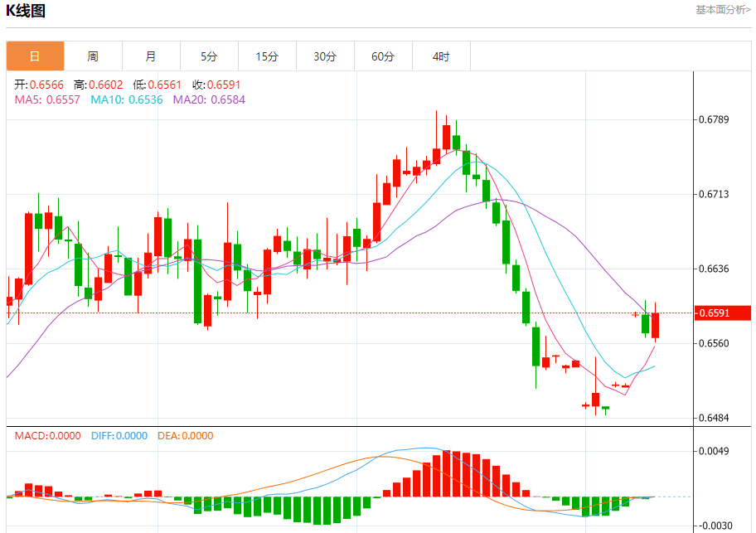Open the 4时 interval tab
This screenshot has height=533, width=756.
point(441,56)
